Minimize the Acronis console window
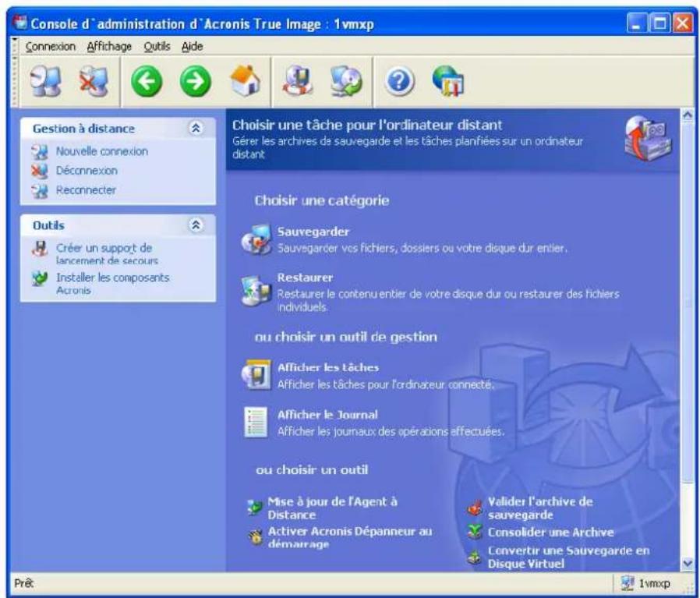The width and height of the screenshot is (700, 598). point(637,23)
